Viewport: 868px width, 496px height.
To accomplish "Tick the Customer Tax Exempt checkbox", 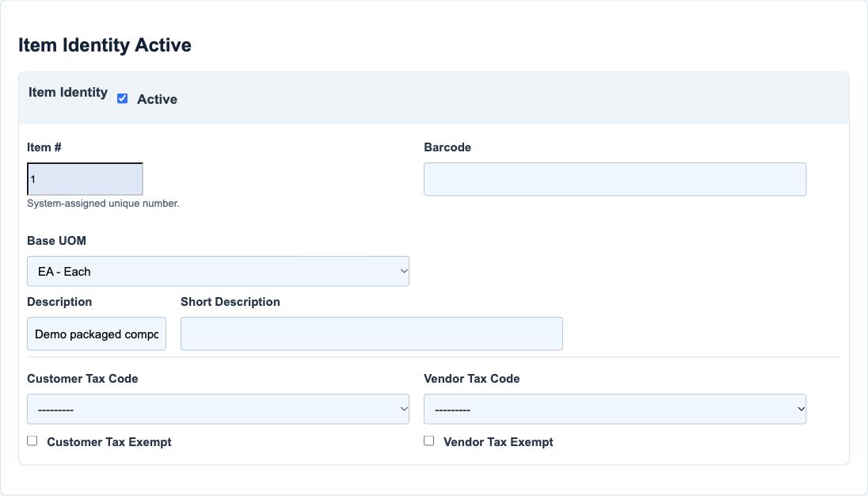I will tap(32, 441).
